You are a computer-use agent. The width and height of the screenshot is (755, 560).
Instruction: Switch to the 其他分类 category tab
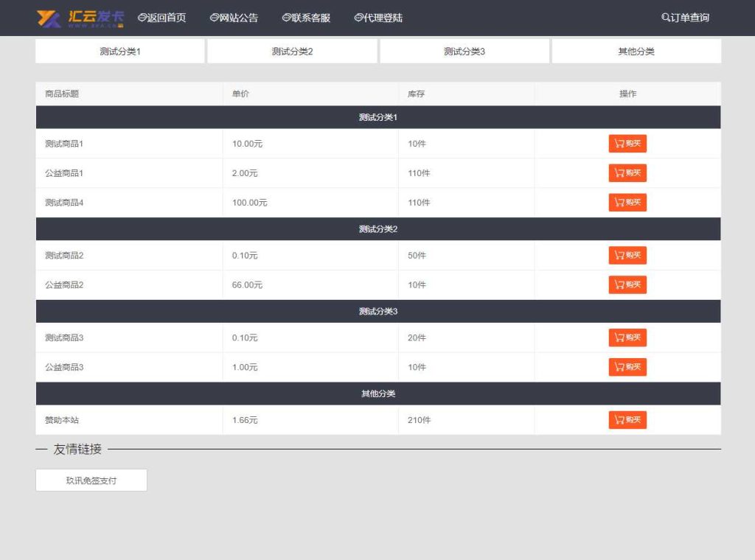pyautogui.click(x=636, y=51)
